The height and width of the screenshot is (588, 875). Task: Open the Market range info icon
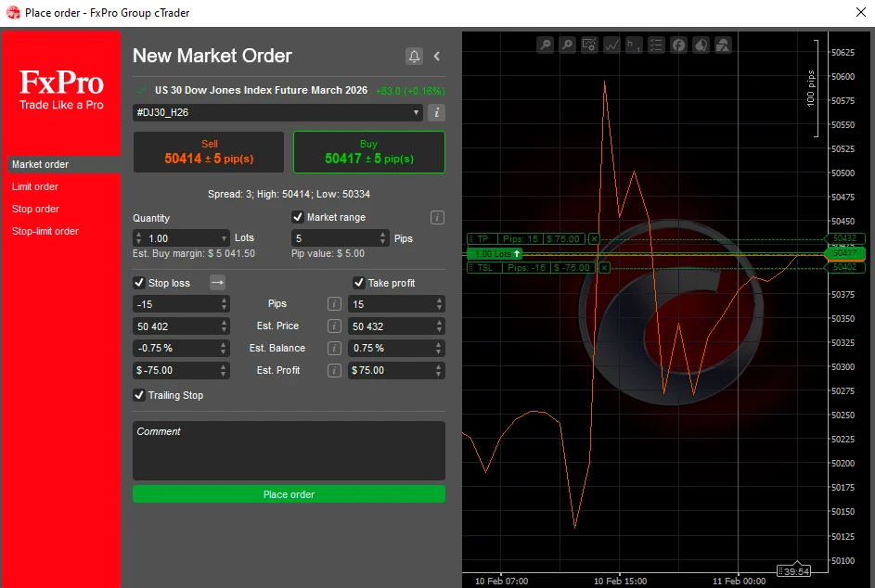pos(437,217)
